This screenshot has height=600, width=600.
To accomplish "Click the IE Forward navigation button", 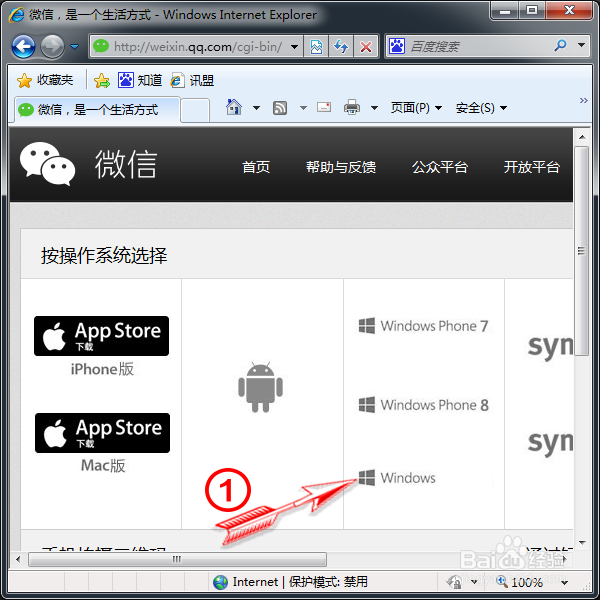I will click(52, 47).
